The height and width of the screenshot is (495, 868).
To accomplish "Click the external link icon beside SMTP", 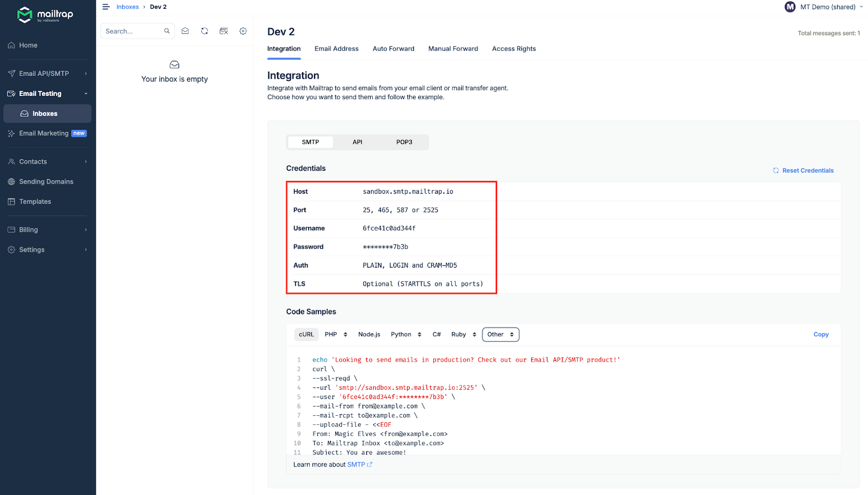I will [370, 465].
